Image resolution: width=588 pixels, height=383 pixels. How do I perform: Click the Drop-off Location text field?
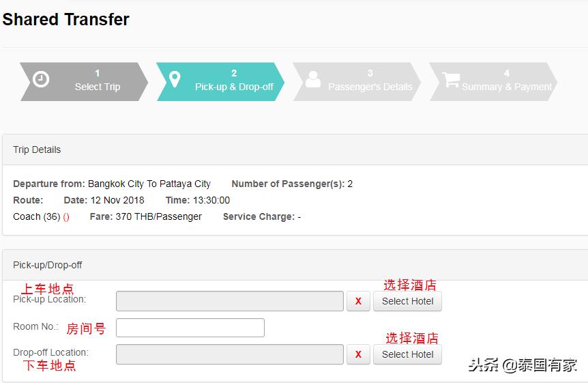pos(229,354)
